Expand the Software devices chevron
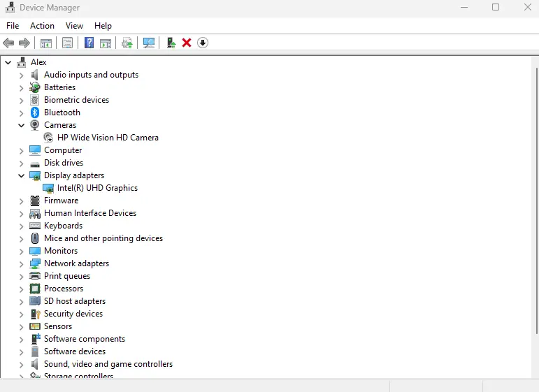539x392 pixels. [21, 351]
